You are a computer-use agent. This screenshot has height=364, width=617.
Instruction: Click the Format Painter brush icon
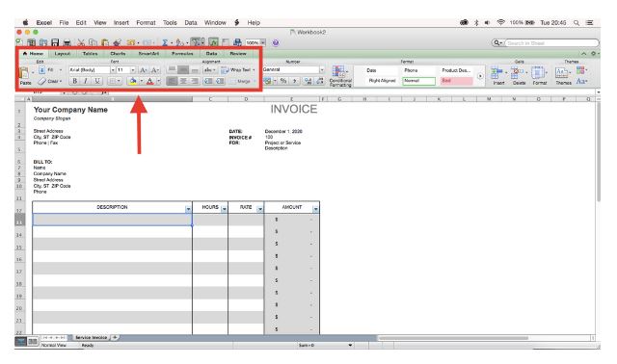[117, 42]
